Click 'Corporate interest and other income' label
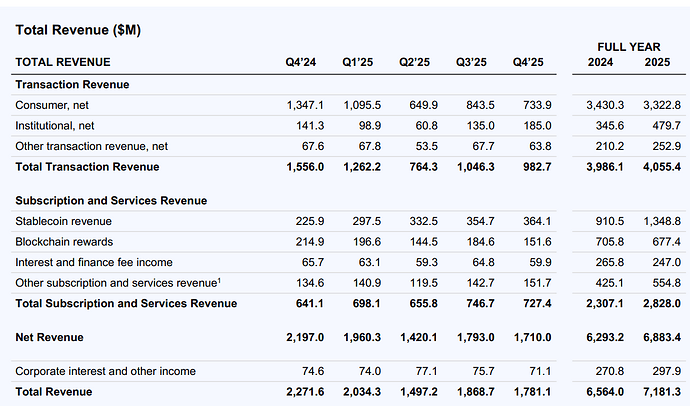 105,371
